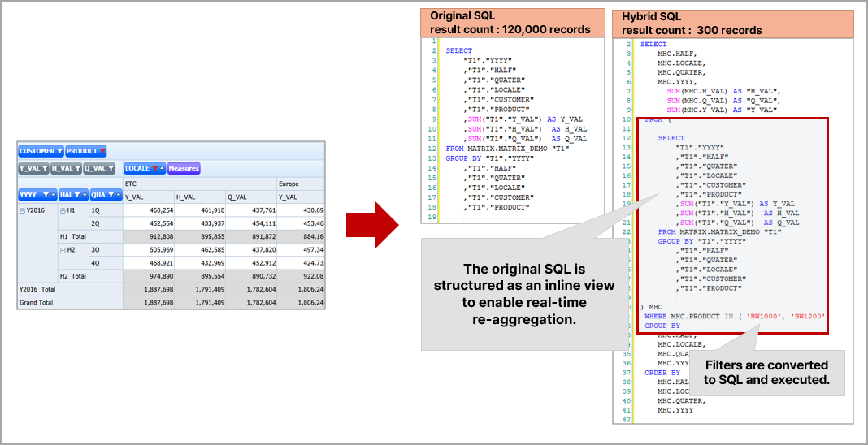The image size is (868, 445).
Task: Open the red LOCALE filter icon
Action: (x=155, y=168)
